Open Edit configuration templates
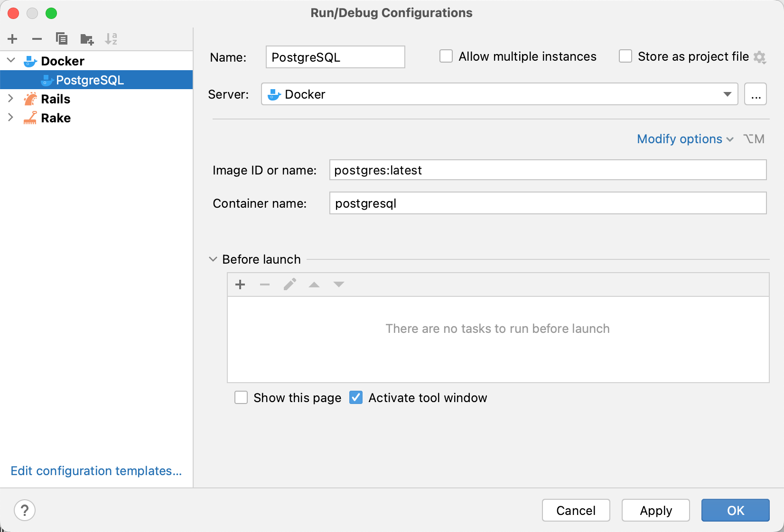Image resolution: width=784 pixels, height=532 pixels. click(x=96, y=471)
